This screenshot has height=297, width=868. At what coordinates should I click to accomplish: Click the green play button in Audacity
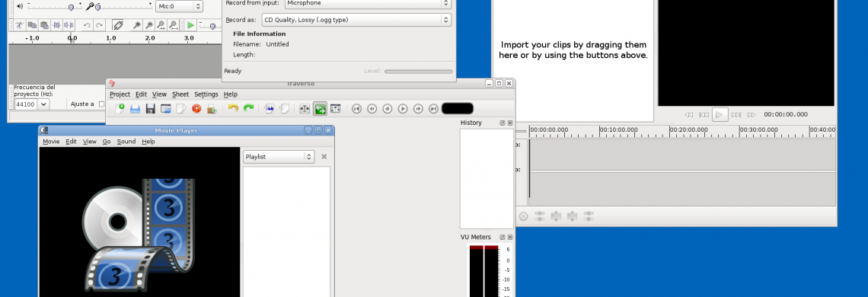[x=190, y=25]
